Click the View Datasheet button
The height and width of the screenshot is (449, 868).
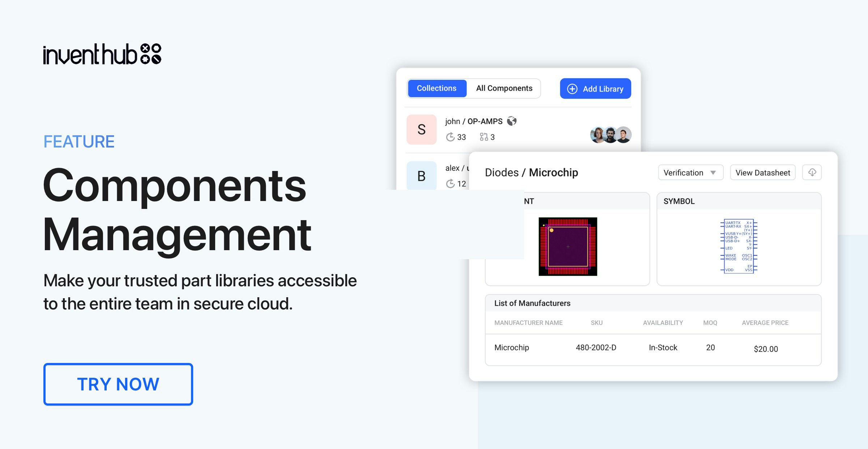pyautogui.click(x=762, y=173)
